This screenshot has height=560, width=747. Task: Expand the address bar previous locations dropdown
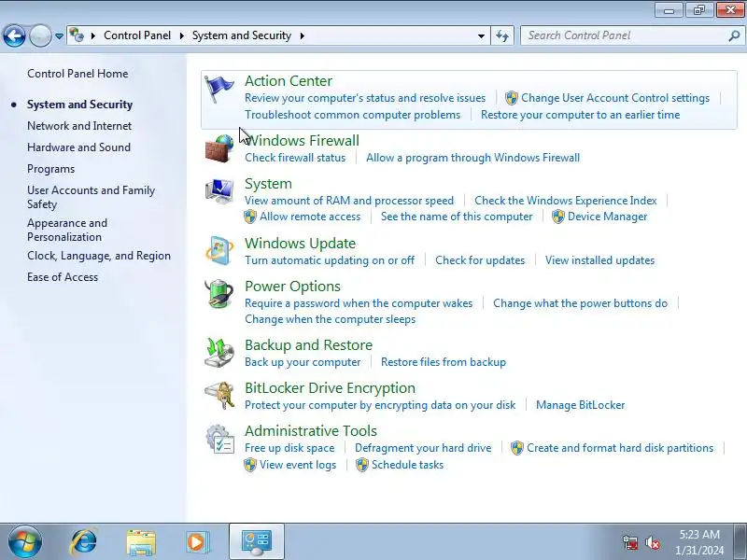(481, 35)
